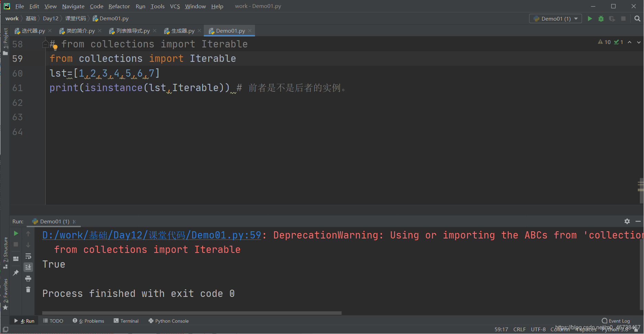
Task: Open the TODO tool window tab
Action: click(53, 321)
